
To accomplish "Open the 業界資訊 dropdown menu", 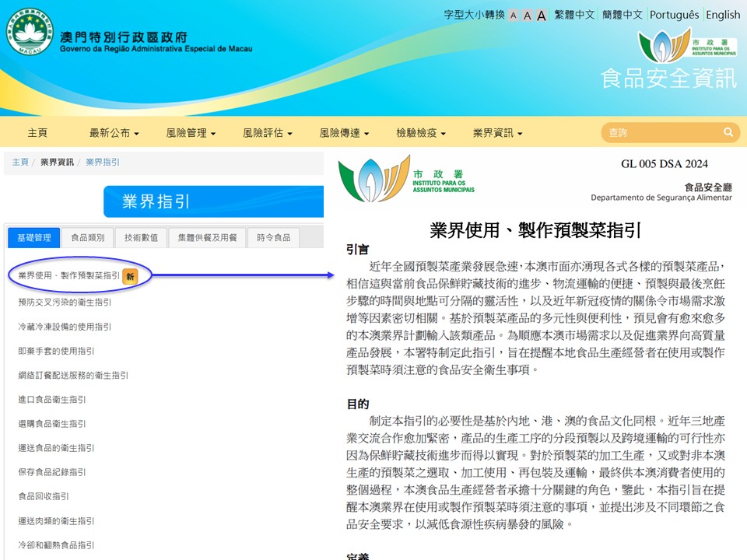I will pos(497,133).
